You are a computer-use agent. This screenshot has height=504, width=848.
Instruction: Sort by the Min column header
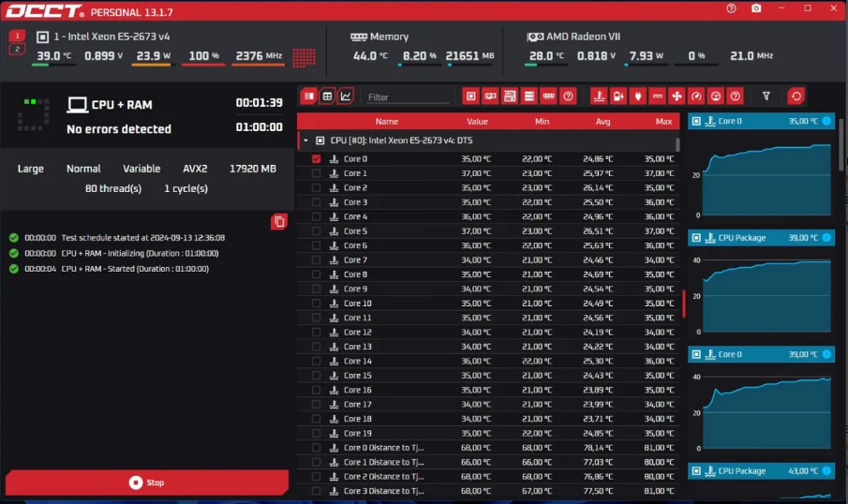click(x=542, y=122)
